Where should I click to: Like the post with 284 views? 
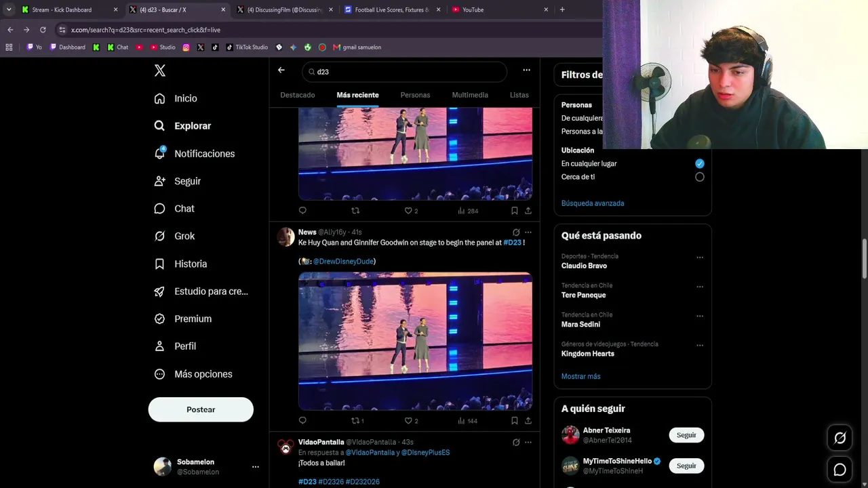click(411, 211)
